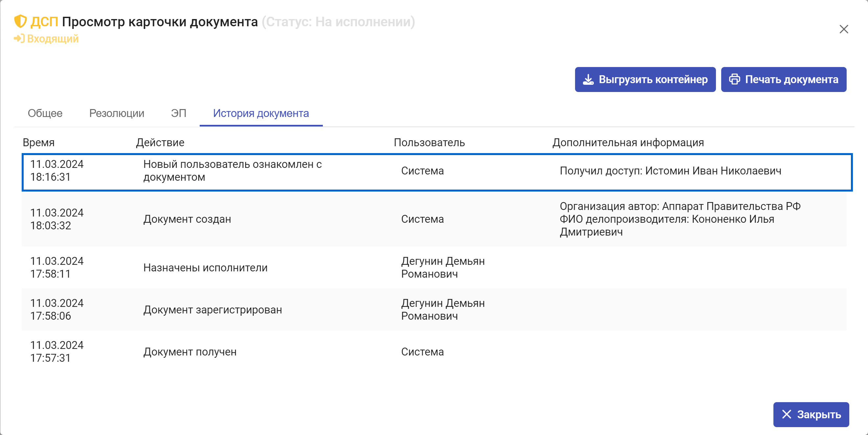Select the row timestamped 17:57:31
The image size is (868, 435).
tap(434, 352)
